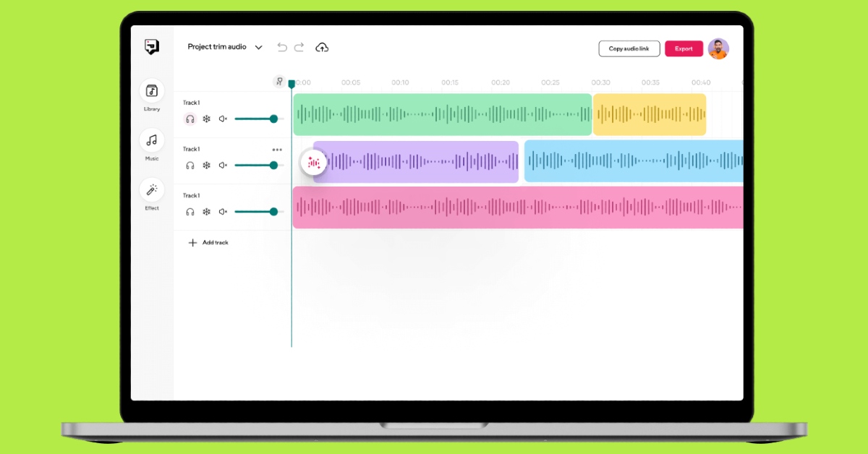Image resolution: width=868 pixels, height=454 pixels.
Task: Click the pink sparkle waveform AI icon
Action: coord(314,162)
